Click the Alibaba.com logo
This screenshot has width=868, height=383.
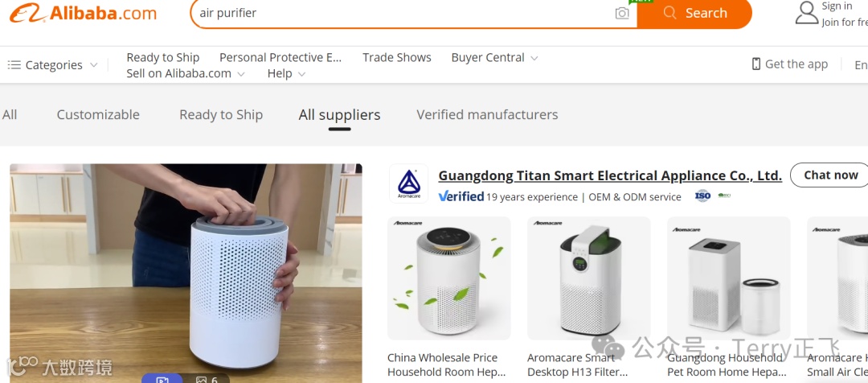[x=83, y=13]
